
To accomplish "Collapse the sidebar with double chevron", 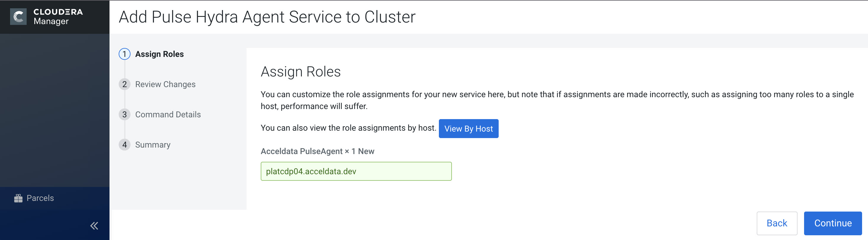I will [x=94, y=226].
